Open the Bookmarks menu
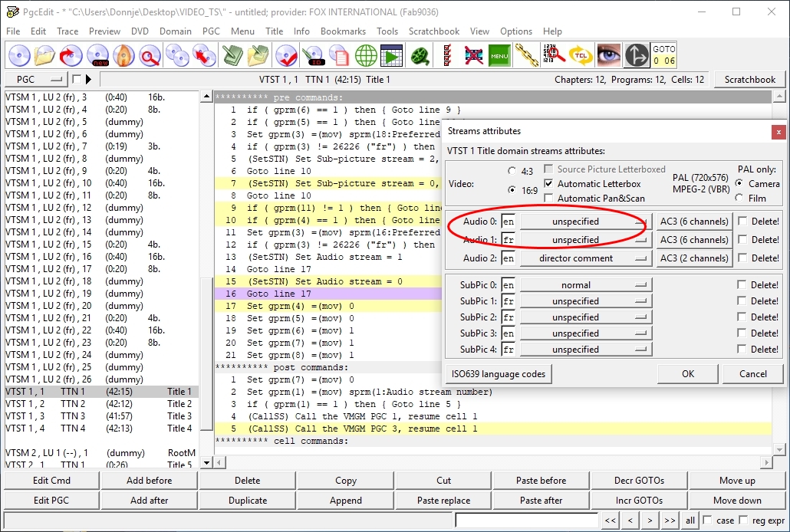 pos(343,31)
